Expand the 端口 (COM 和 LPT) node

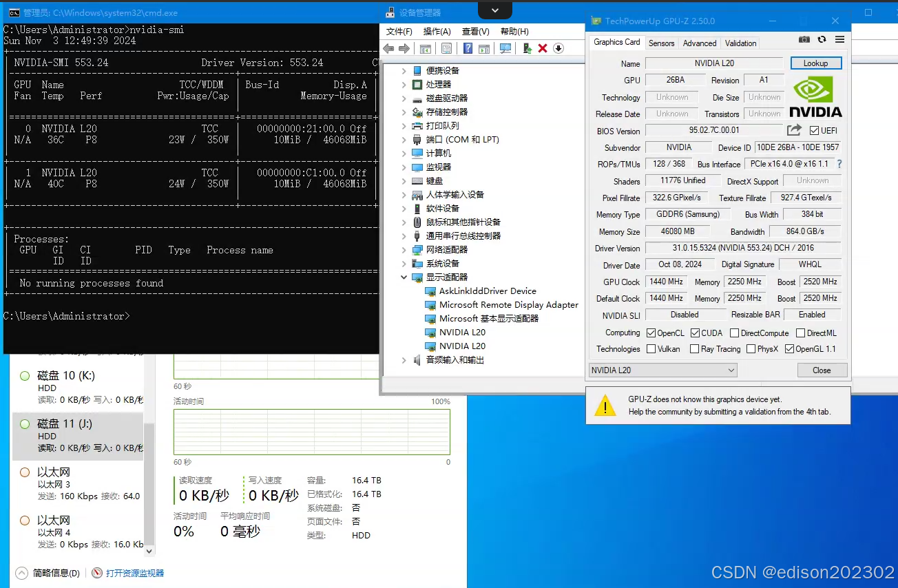404,140
